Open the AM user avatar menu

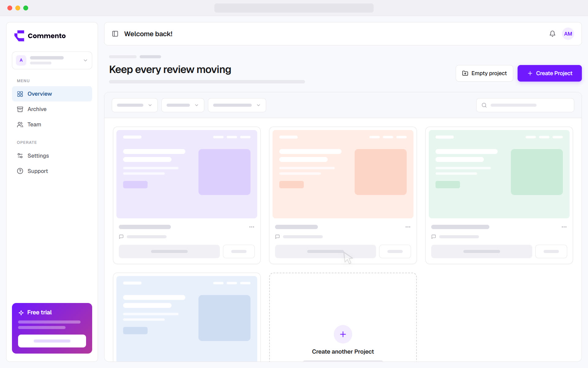click(x=568, y=34)
